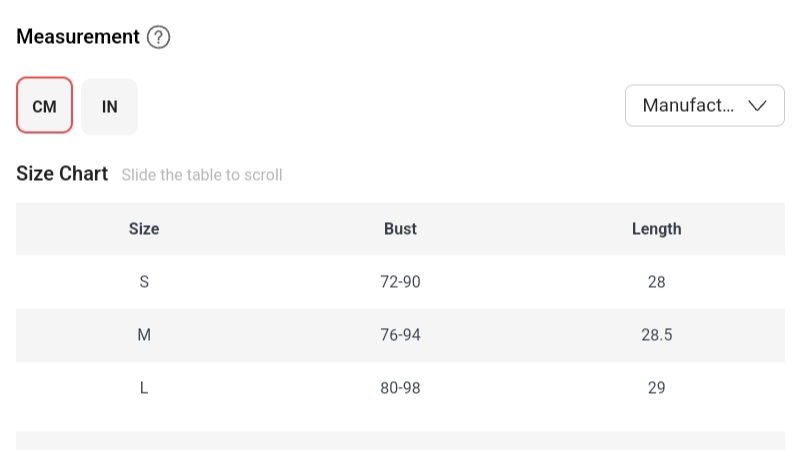Click the Length column header
This screenshot has width=800, height=450.
pos(656,229)
